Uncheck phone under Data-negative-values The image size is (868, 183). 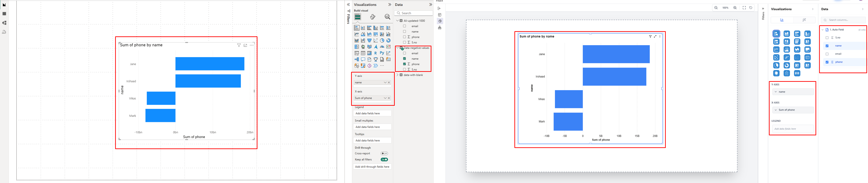(x=404, y=64)
